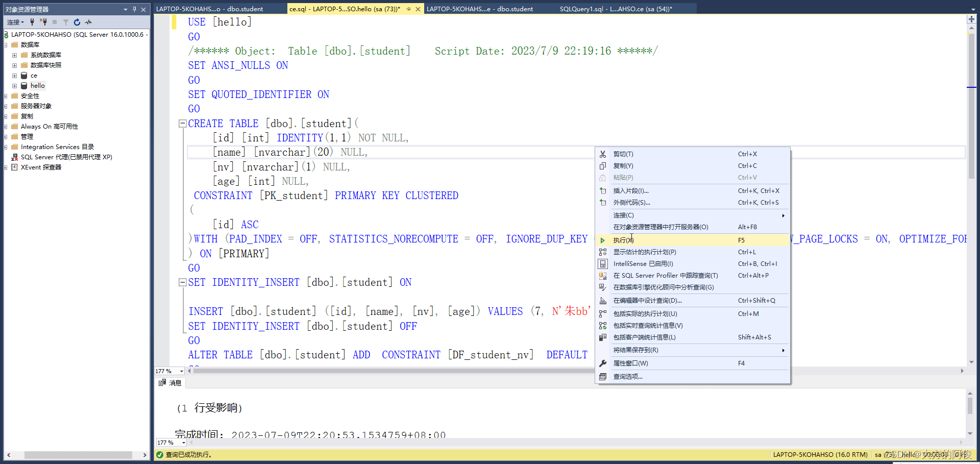Viewport: 980px width, 464px height.
Task: Click the scissors icon for 剪切
Action: point(603,154)
